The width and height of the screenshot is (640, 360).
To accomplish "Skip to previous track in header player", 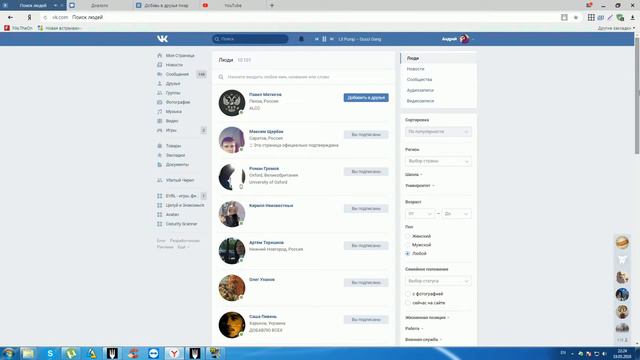I will click(x=316, y=39).
